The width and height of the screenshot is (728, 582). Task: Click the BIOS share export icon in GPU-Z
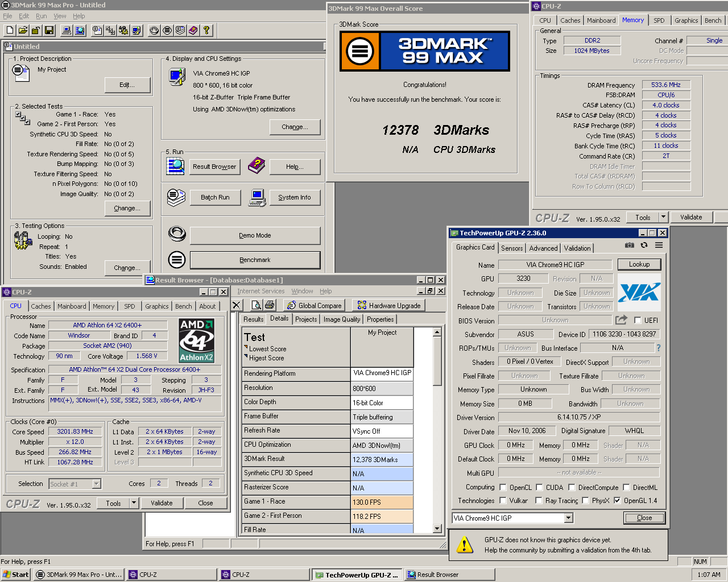coord(621,320)
